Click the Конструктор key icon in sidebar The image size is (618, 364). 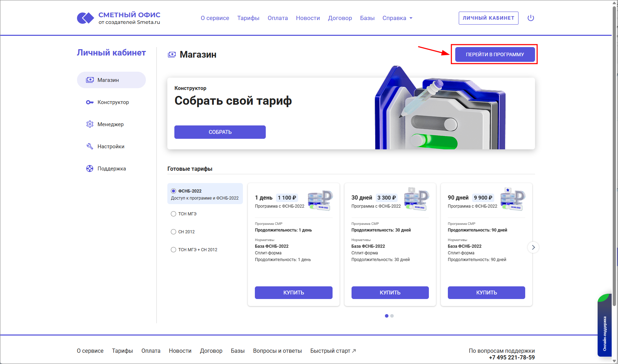coord(90,102)
